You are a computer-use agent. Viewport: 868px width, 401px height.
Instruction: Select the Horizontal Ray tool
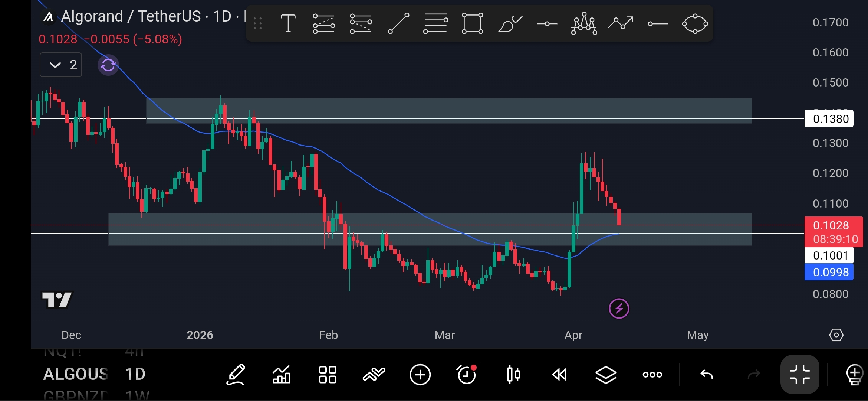tap(658, 24)
